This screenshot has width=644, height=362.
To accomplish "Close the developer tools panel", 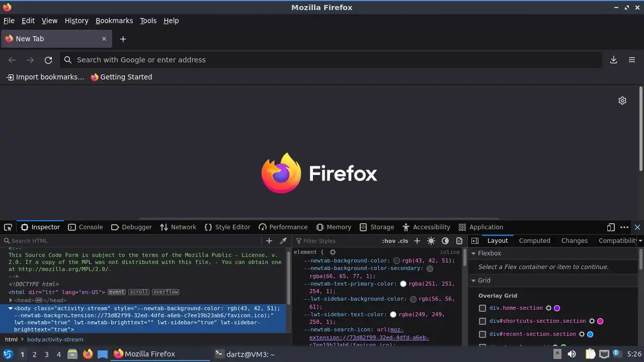I will pyautogui.click(x=637, y=227).
